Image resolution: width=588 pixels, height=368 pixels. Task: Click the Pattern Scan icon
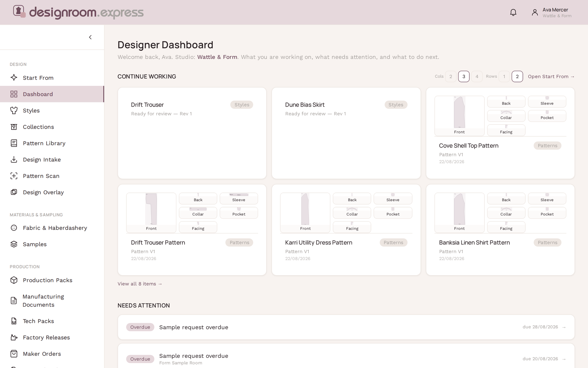click(14, 176)
